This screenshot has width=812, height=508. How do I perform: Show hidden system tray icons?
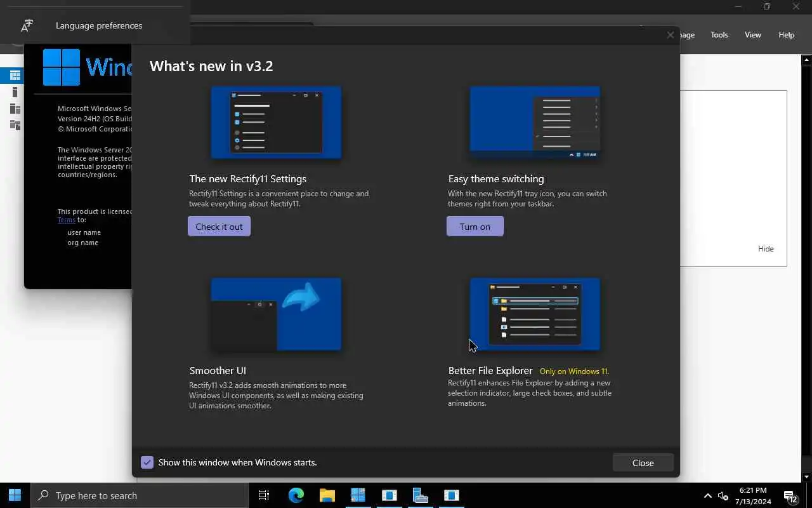[708, 496]
